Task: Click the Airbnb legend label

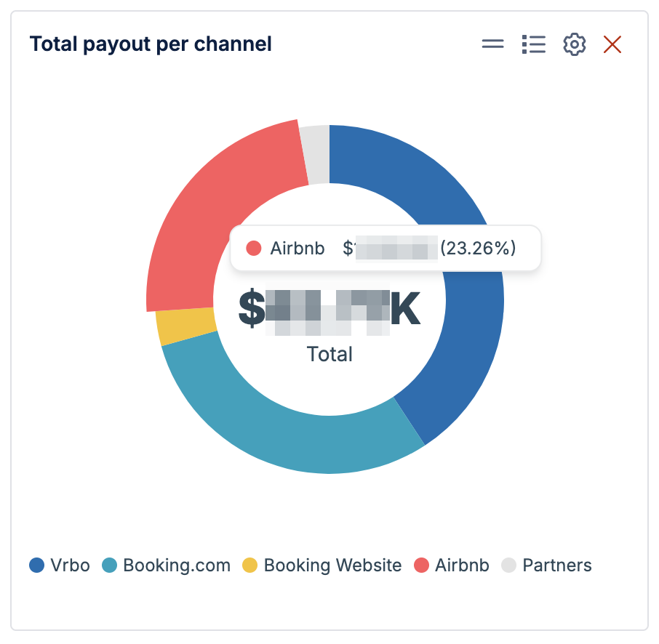Action: (x=463, y=565)
